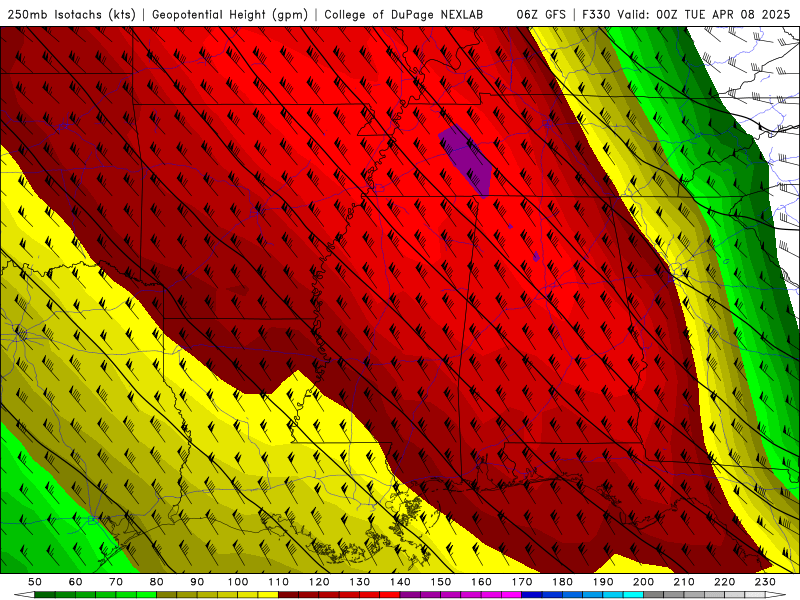Click the large purple jet-core maximum on the map

pyautogui.click(x=467, y=160)
